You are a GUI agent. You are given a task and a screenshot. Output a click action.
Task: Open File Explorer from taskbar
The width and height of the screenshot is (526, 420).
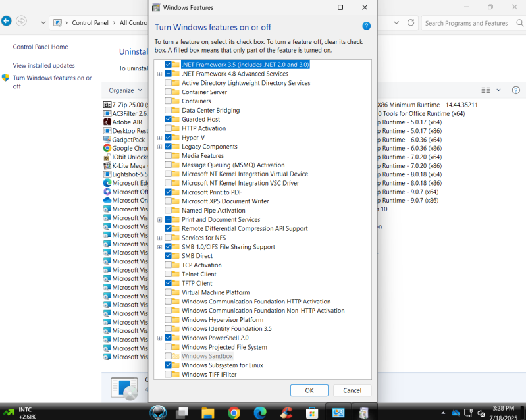[207, 413]
